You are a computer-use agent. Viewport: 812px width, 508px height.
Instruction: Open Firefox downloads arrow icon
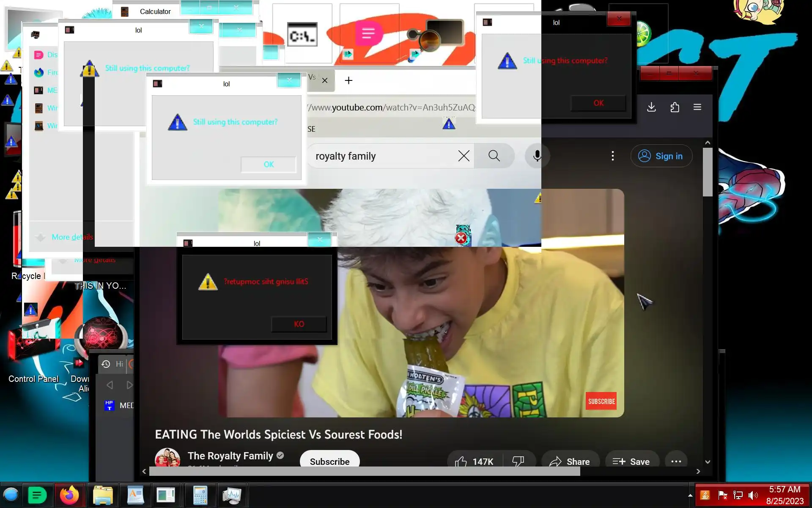click(x=651, y=107)
